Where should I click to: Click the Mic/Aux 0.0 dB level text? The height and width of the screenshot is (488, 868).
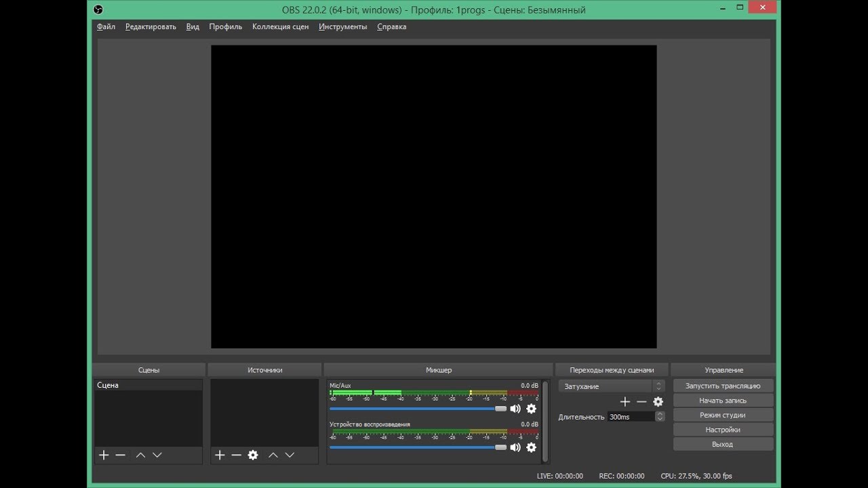tap(530, 386)
